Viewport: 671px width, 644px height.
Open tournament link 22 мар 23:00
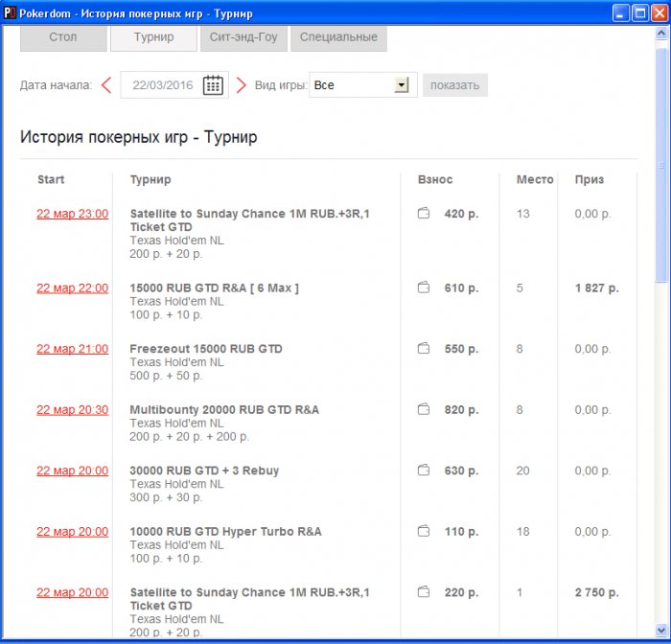72,214
